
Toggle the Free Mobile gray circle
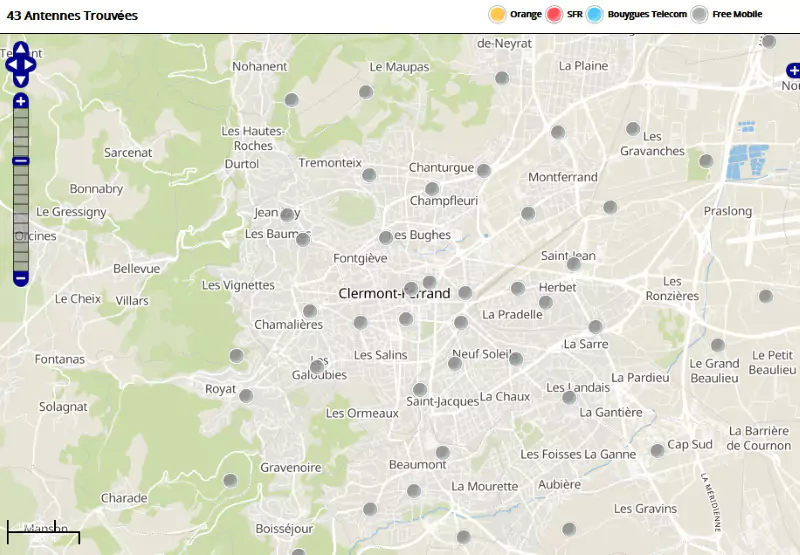[x=700, y=14]
